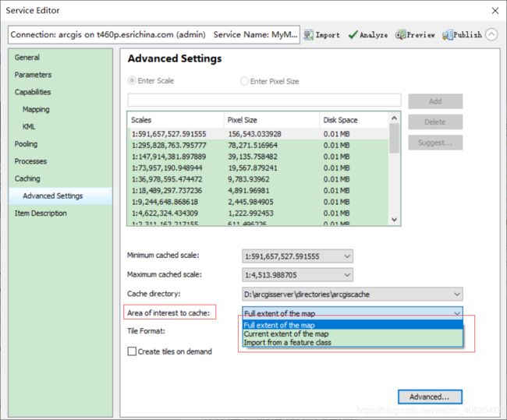Click the Add scale button
Viewport: 507px width, 420px height.
(x=435, y=101)
